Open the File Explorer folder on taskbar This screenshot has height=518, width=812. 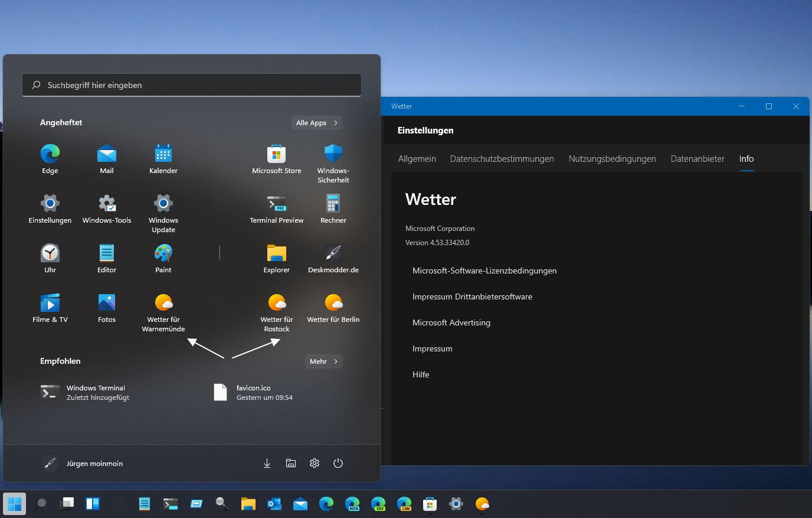tap(248, 504)
